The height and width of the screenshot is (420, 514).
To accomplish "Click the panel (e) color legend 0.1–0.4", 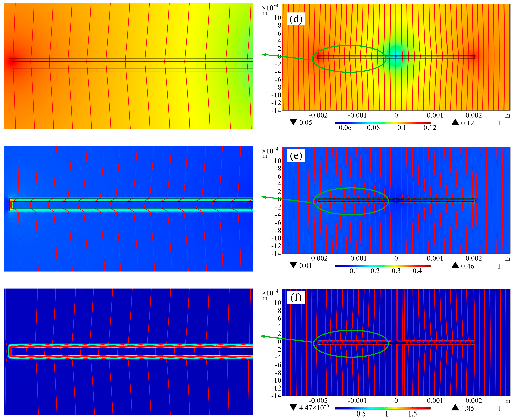I will pos(383,266).
